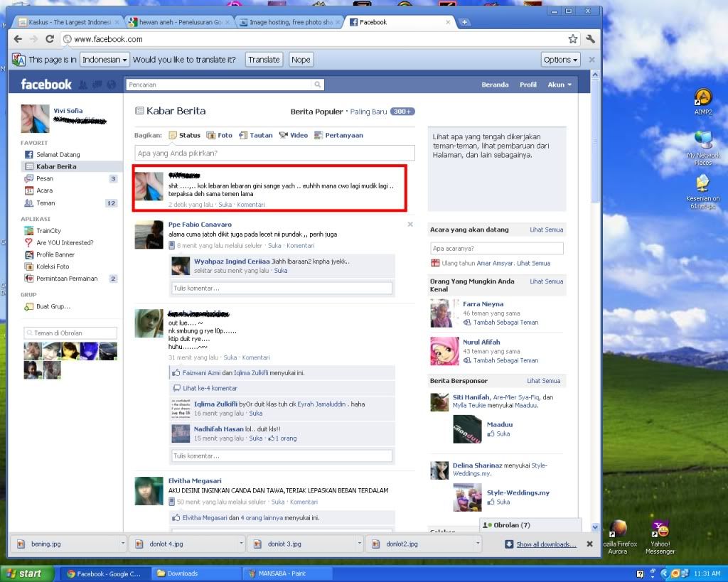Open the translate bar Options dropdown
728x582 pixels.
(560, 60)
